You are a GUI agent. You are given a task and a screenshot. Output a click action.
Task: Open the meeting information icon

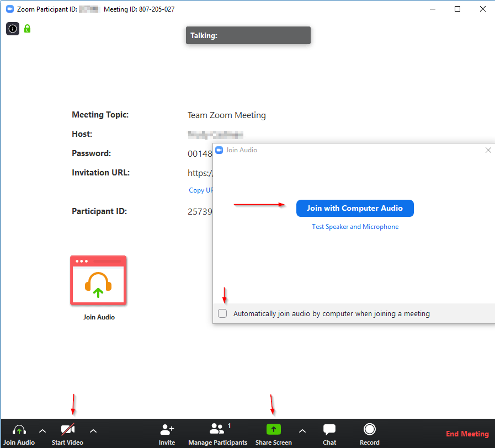[x=13, y=29]
